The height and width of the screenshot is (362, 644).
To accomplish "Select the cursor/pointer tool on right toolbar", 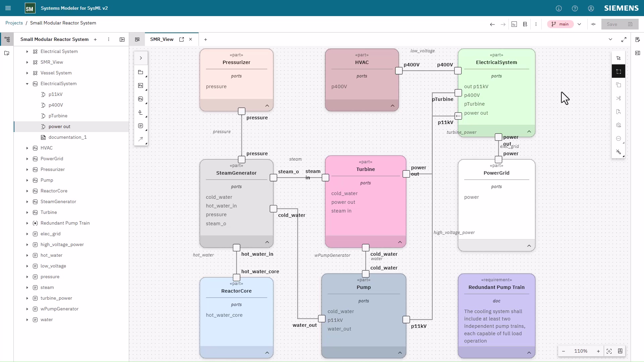I will tap(619, 58).
